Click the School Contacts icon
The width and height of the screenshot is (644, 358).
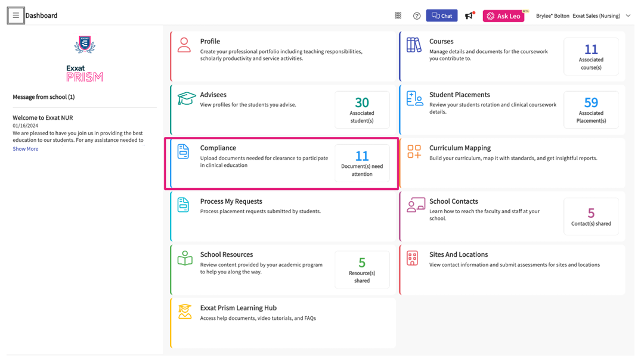[416, 205]
